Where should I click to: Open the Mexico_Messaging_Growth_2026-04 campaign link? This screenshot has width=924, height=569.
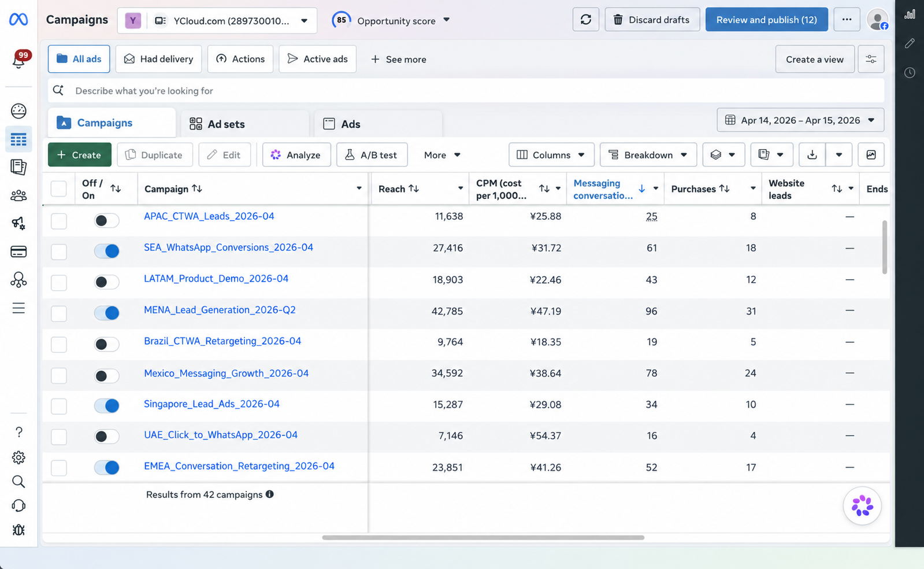click(226, 373)
